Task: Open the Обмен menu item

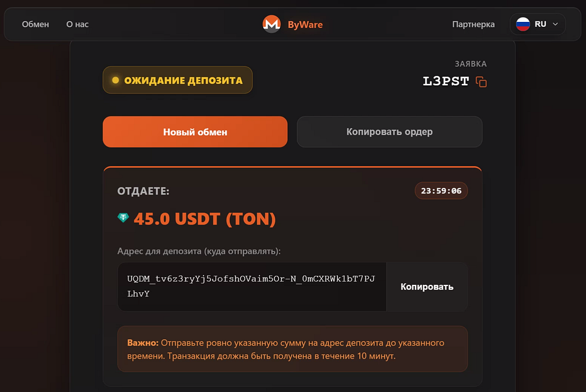Action: pos(35,24)
